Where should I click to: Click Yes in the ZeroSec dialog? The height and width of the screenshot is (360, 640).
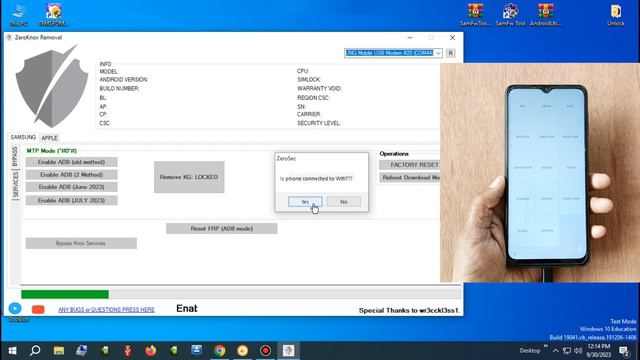(x=305, y=202)
